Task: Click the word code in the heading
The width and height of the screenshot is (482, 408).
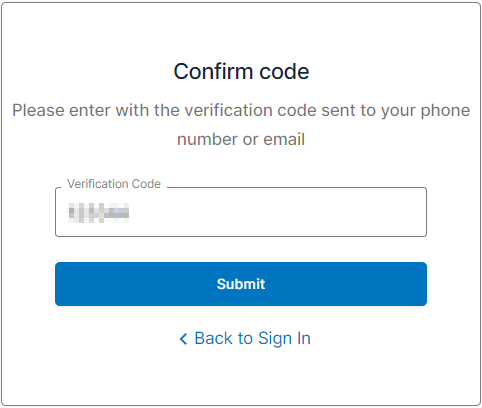Action: (x=284, y=72)
